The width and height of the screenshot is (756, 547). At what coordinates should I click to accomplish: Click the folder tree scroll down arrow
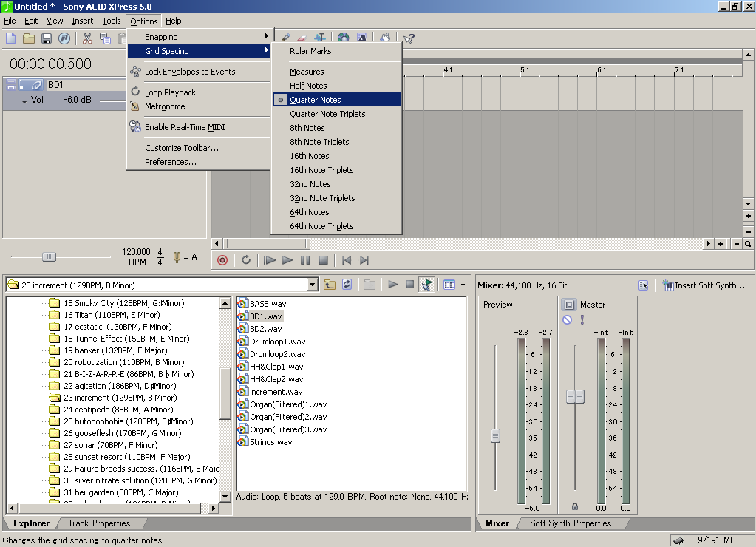point(225,496)
